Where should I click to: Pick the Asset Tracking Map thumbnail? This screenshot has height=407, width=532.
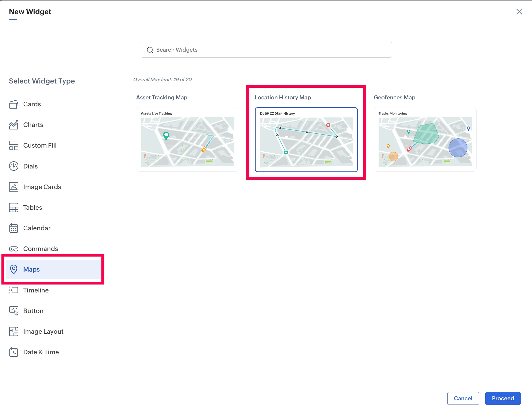click(187, 140)
